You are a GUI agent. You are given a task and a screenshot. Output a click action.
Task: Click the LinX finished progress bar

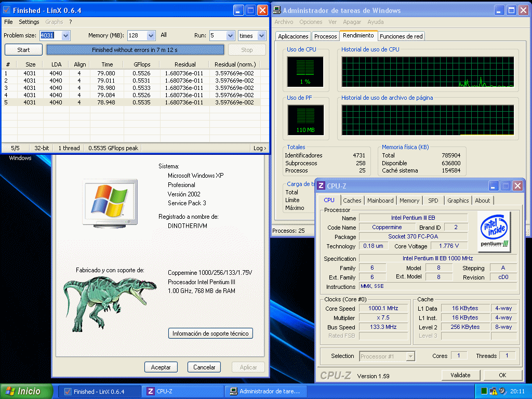pos(135,50)
